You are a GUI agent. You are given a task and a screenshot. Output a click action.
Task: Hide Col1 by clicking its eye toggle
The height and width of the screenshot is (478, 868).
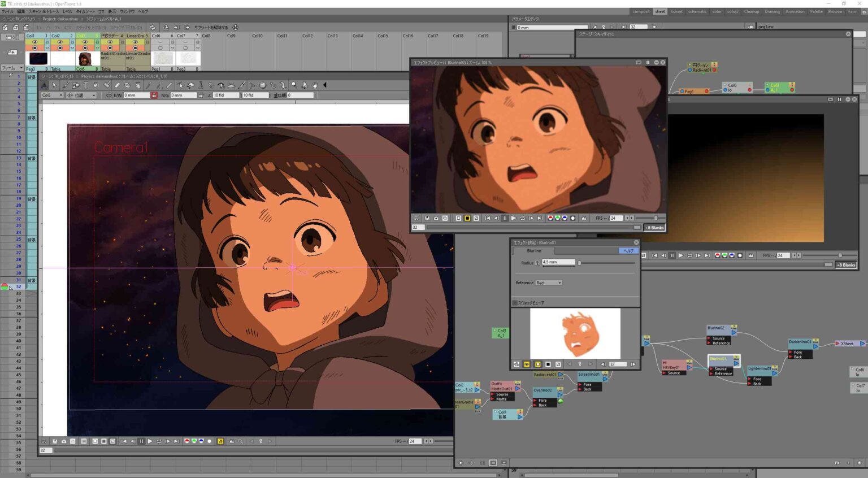point(34,42)
